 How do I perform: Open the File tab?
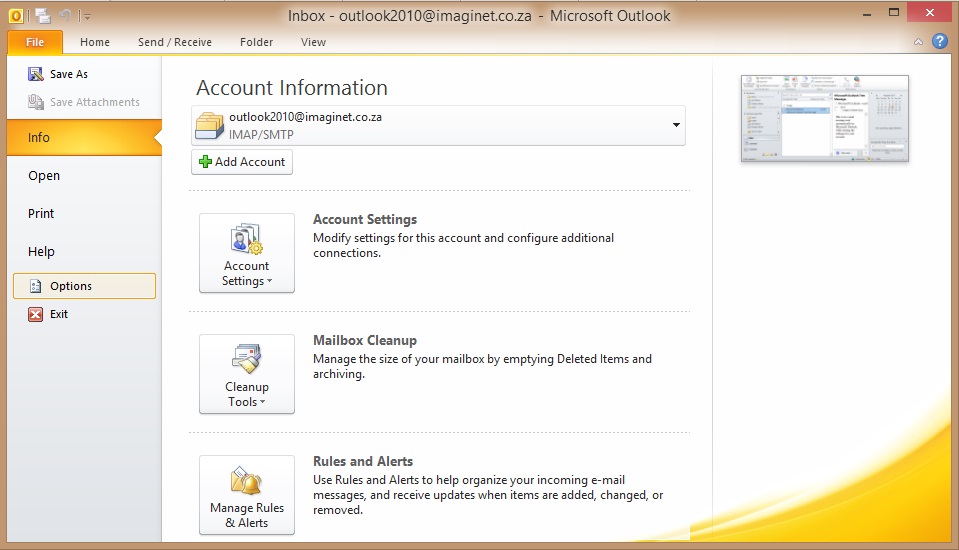click(x=35, y=42)
